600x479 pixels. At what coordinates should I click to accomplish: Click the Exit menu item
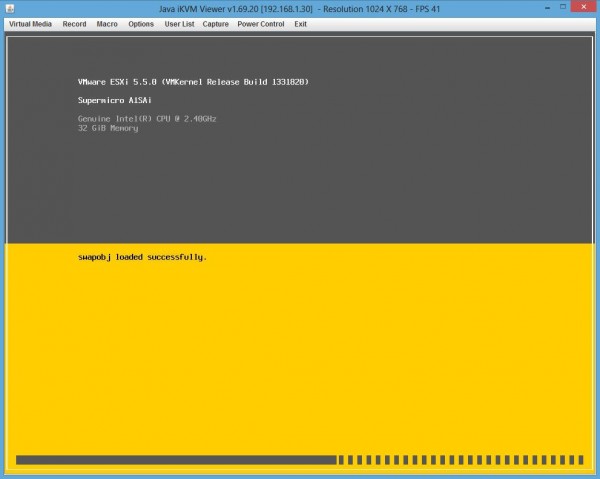pos(300,24)
